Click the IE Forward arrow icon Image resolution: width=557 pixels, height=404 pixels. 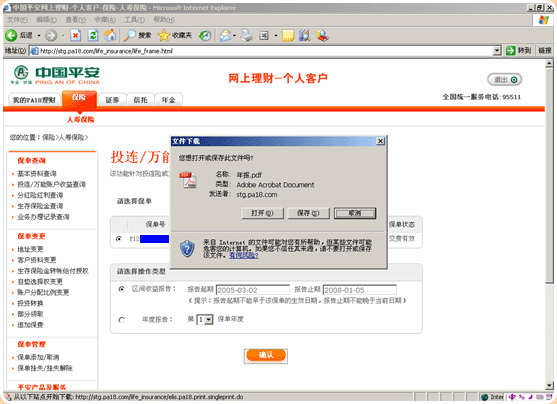[51, 35]
